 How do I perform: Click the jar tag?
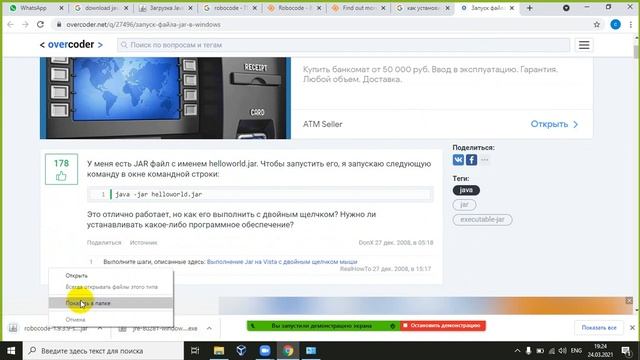coord(464,205)
